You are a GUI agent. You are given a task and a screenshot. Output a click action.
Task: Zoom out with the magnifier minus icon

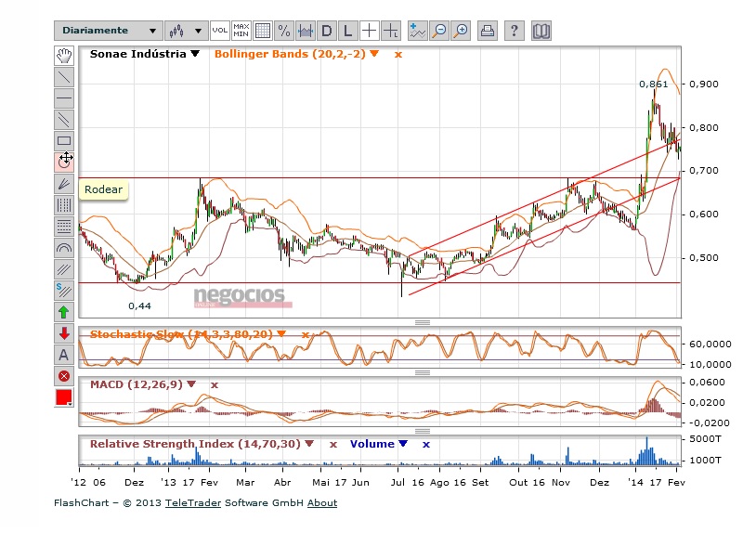point(439,31)
